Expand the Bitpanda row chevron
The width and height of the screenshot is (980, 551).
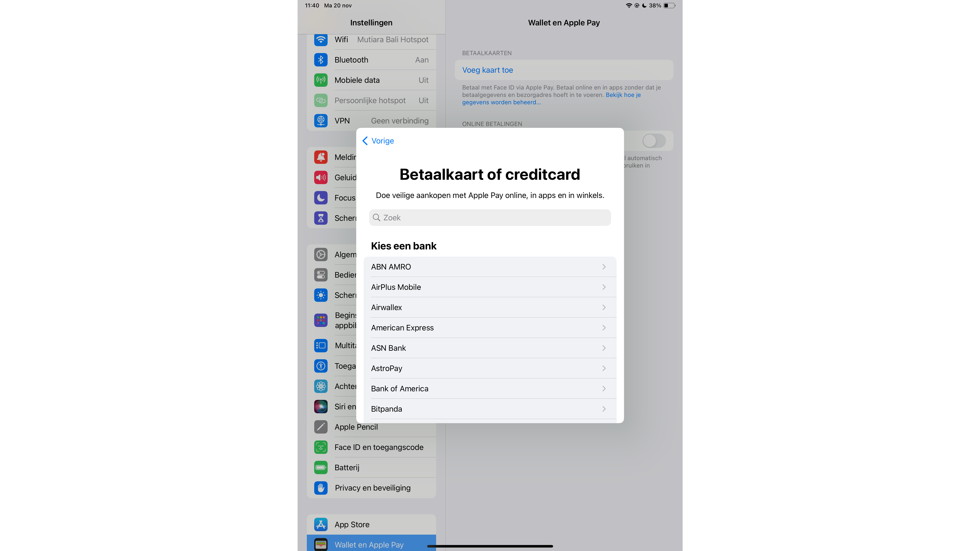click(604, 409)
